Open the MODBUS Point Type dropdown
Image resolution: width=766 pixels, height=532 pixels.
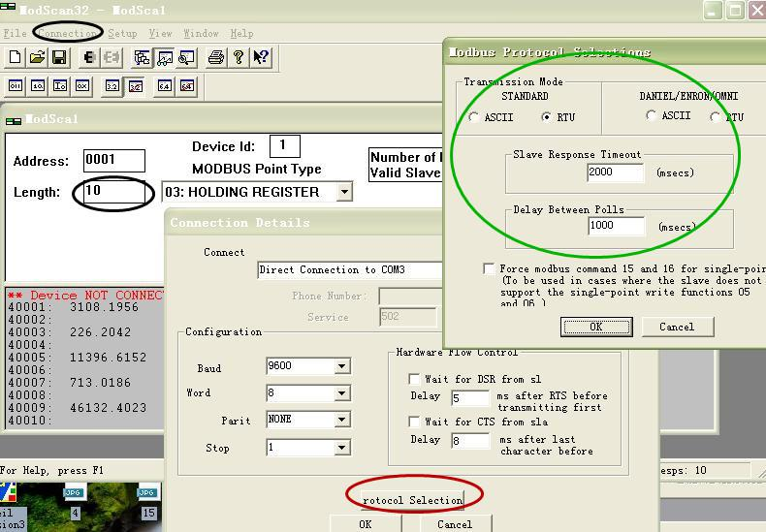(343, 192)
